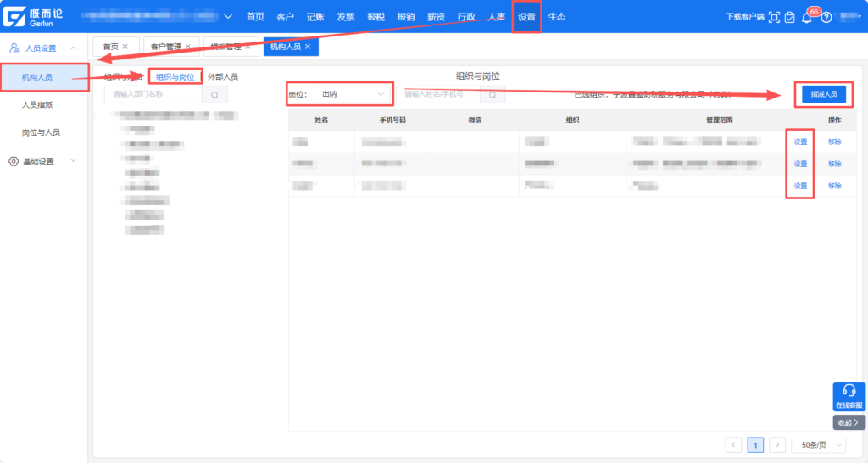868x463 pixels.
Task: Open 在线客服 headset support widget
Action: point(849,396)
